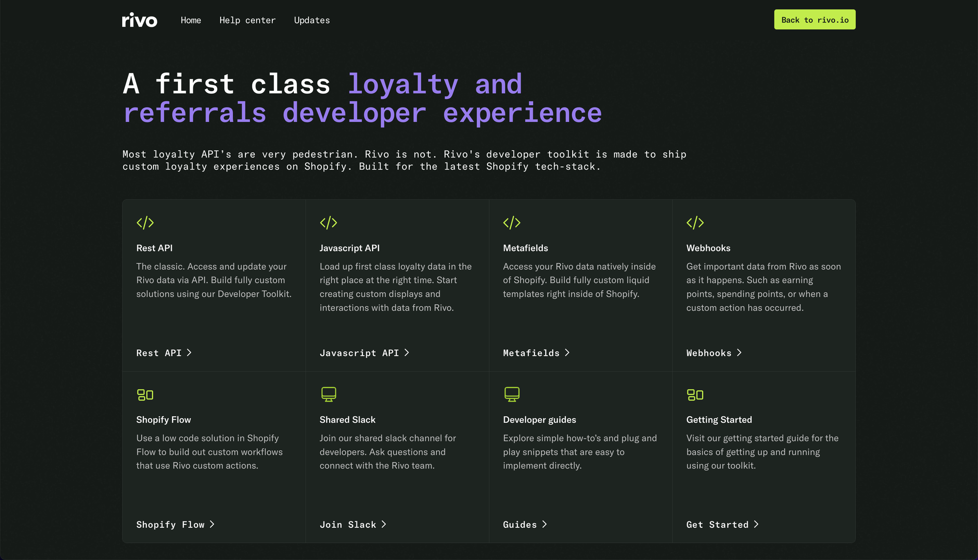This screenshot has width=978, height=560.
Task: Click the Back to rivo.io button
Action: pos(815,20)
